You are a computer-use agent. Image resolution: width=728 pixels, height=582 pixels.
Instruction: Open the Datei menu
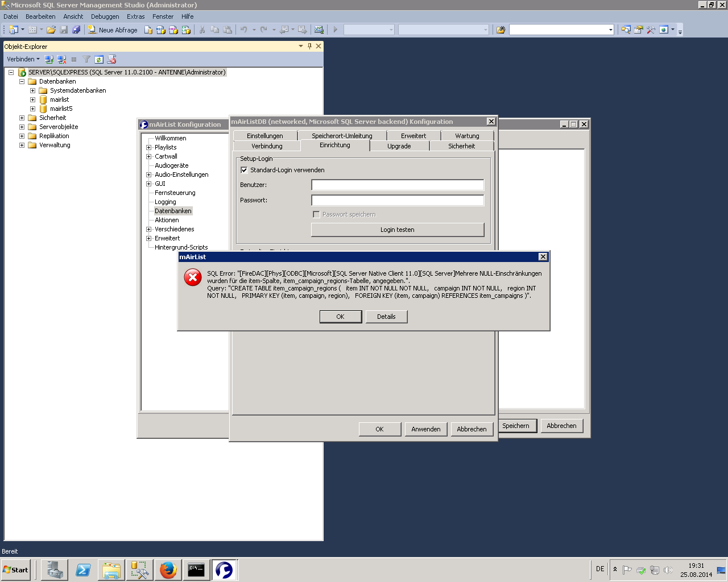11,16
